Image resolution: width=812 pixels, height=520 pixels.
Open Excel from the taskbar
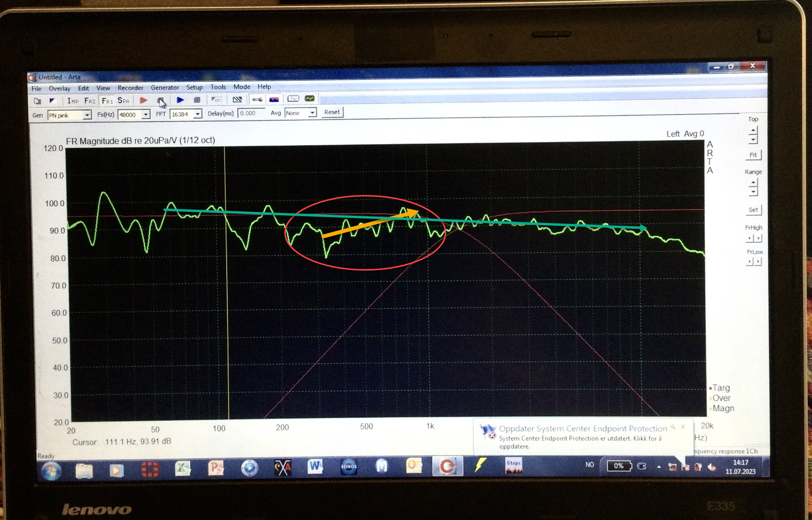[182, 468]
